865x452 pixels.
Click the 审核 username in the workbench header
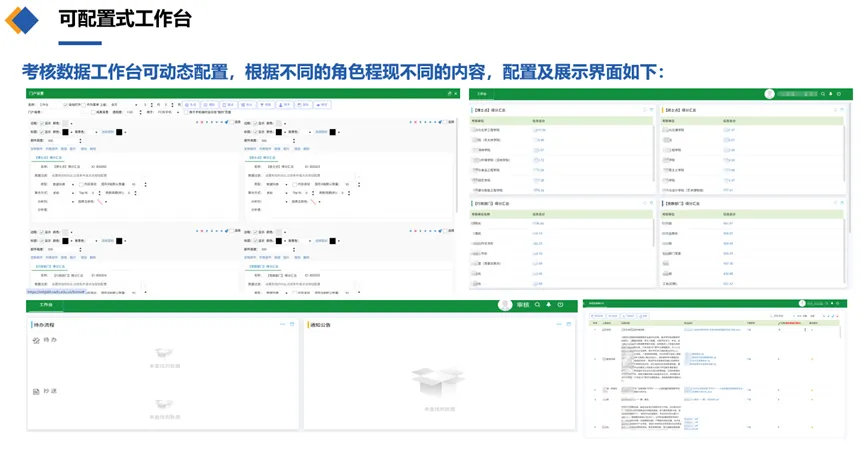click(x=523, y=305)
